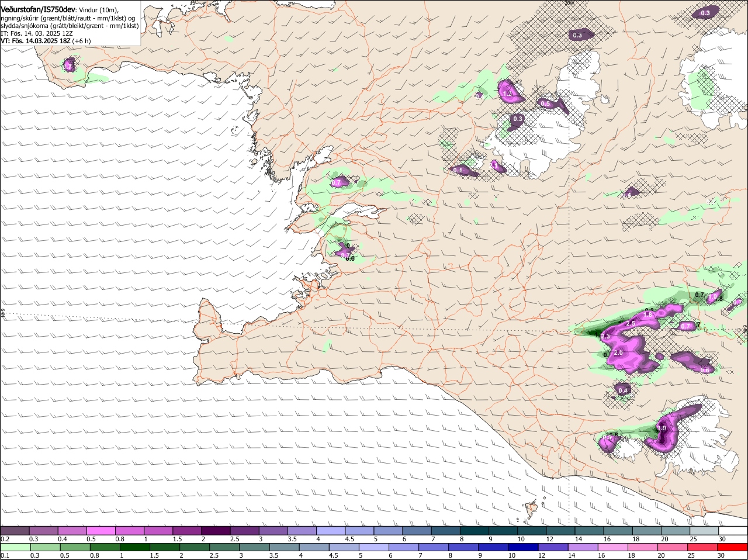Click the 1.8 precipitation value on the map

pyautogui.click(x=647, y=314)
